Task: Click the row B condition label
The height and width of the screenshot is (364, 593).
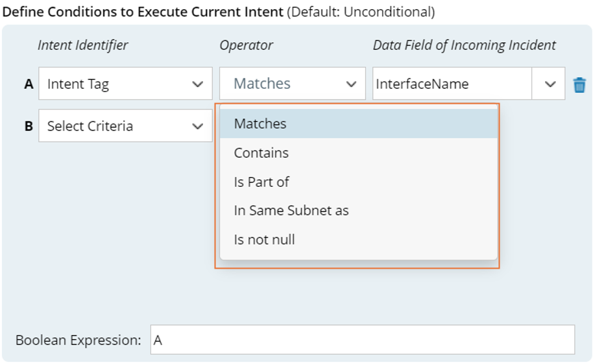Action: pos(29,126)
